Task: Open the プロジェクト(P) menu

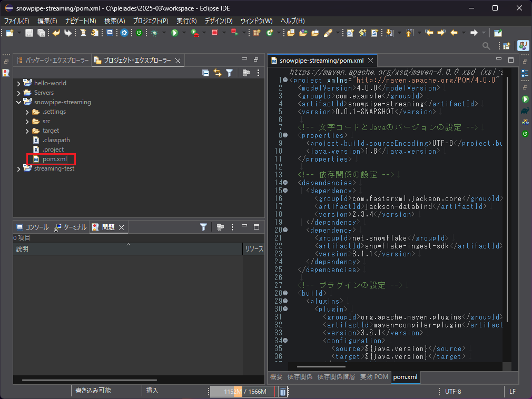Action: click(x=151, y=21)
